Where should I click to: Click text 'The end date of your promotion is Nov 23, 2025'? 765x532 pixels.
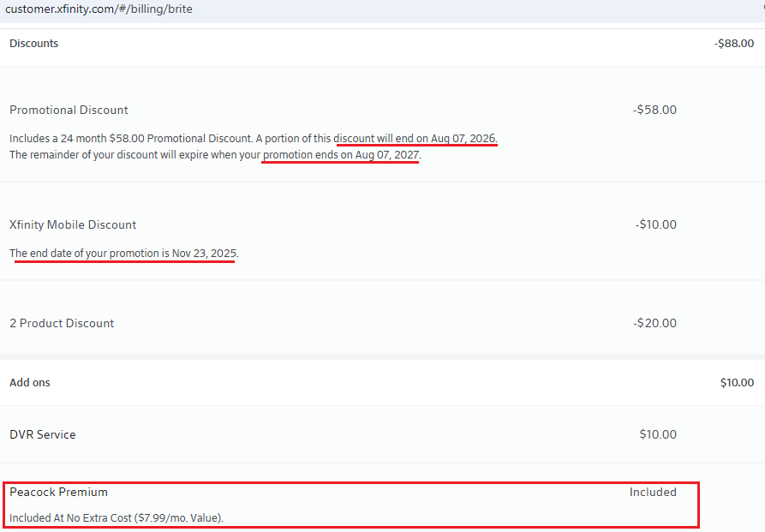tap(123, 254)
